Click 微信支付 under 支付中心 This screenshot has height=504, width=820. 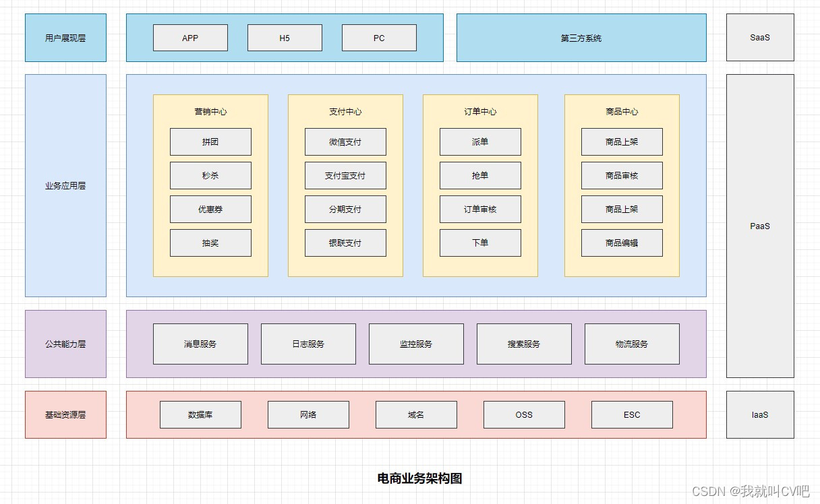[x=345, y=141]
